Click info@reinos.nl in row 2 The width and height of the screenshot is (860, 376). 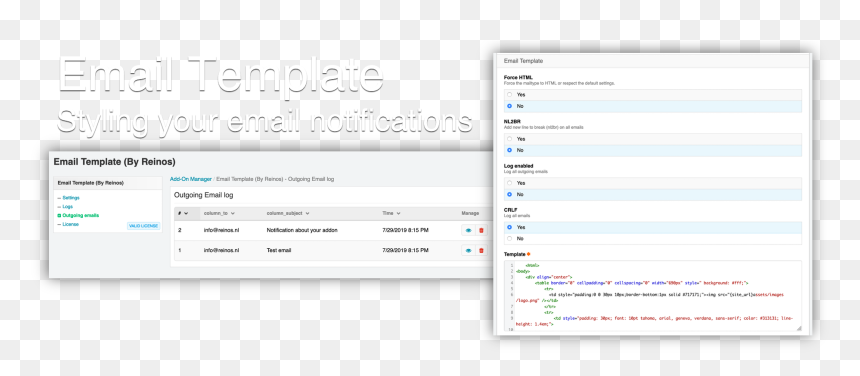click(222, 231)
